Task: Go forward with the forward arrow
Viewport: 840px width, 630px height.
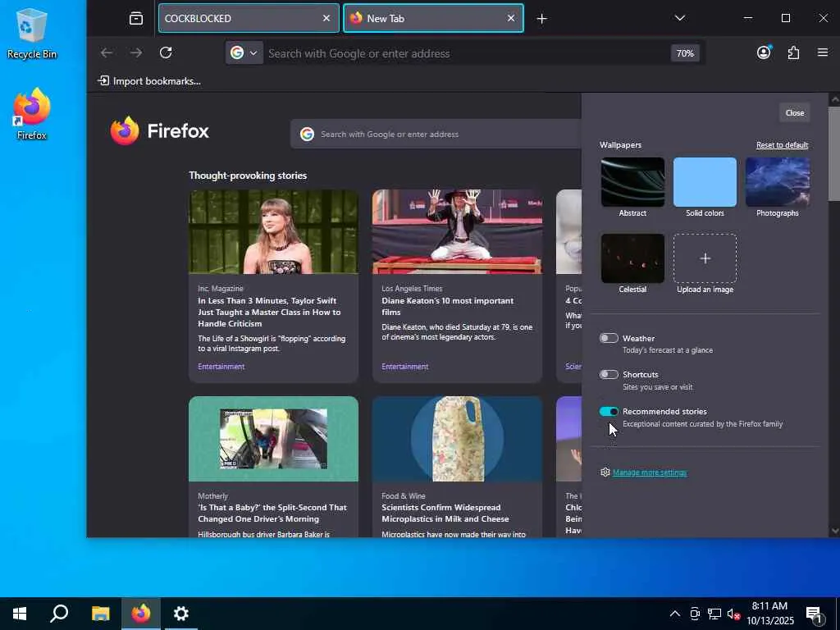Action: pyautogui.click(x=136, y=52)
